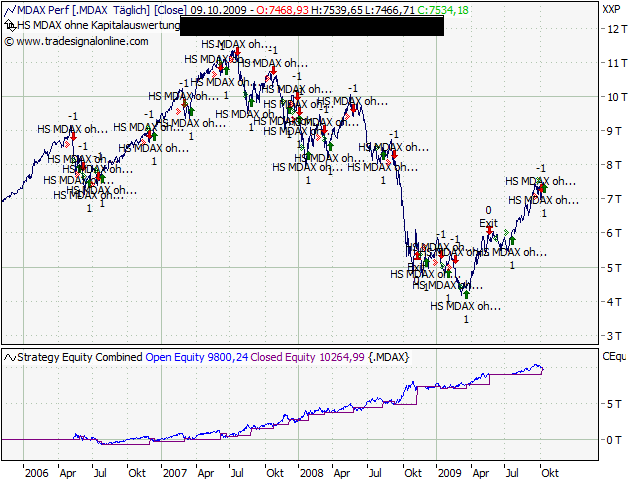Click the 2009 year label on time axis
This screenshot has width=640, height=480.
click(x=449, y=473)
